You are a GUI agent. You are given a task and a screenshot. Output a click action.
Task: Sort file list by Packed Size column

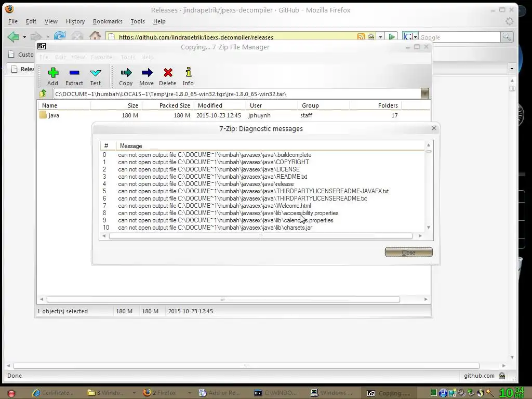pyautogui.click(x=168, y=105)
